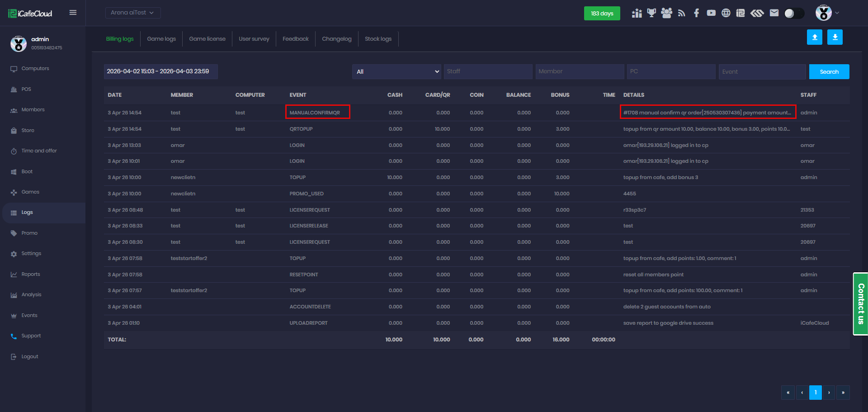Click the RSS feed icon
Screen dimensions: 868x412
[682, 13]
